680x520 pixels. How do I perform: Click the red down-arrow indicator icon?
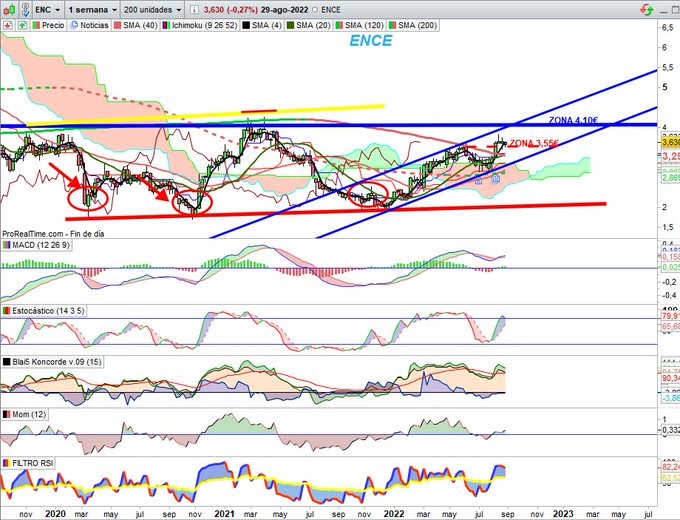8,25
